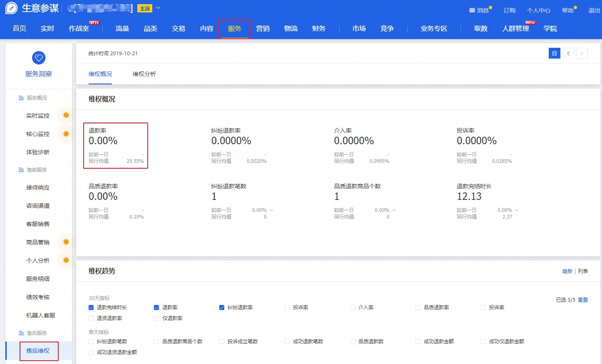This screenshot has height=364, width=602.
Task: Switch trend view to 列表
Action: [583, 271]
